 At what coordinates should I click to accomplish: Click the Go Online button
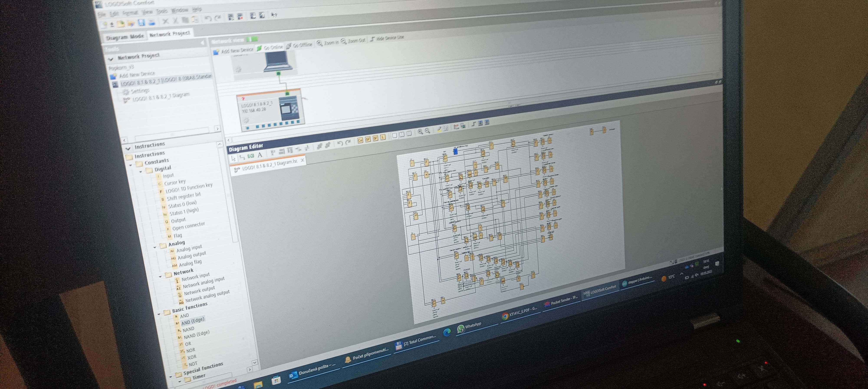pos(270,48)
